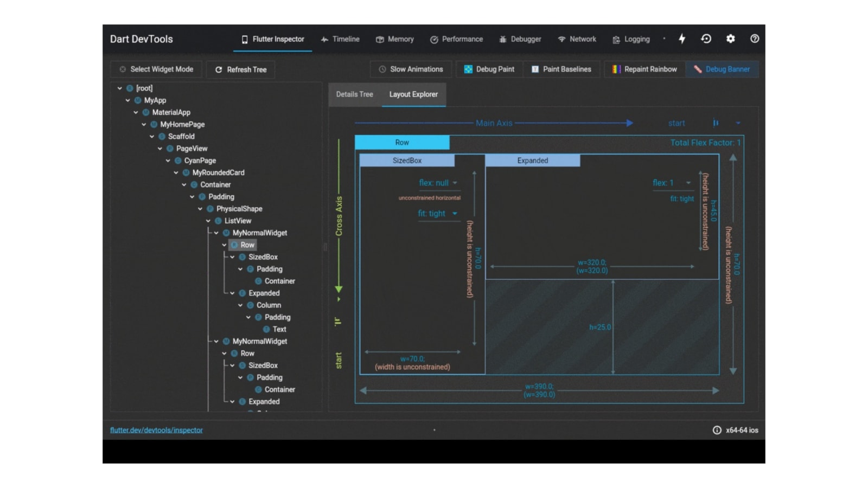Click the widget icon beside MyHomePage
This screenshot has height=488, width=868.
pos(154,124)
